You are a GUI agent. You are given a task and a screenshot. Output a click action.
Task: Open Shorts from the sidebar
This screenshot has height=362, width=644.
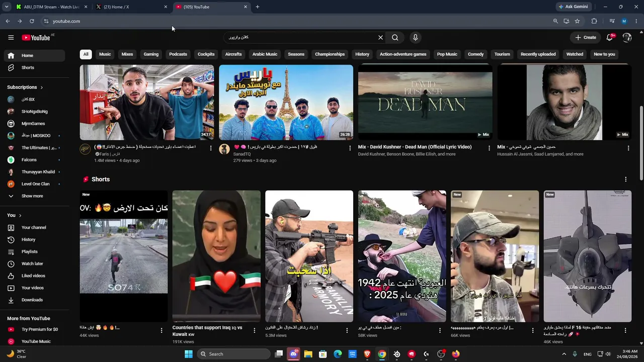[x=34, y=67]
